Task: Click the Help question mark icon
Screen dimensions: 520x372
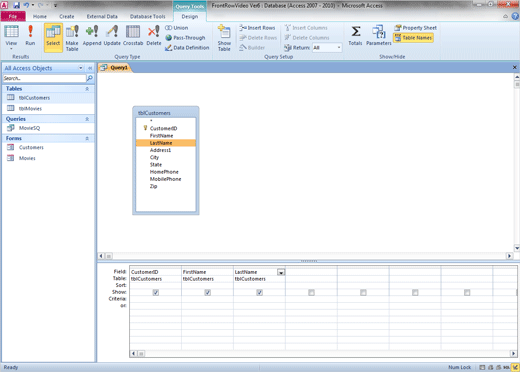Action: (515, 16)
